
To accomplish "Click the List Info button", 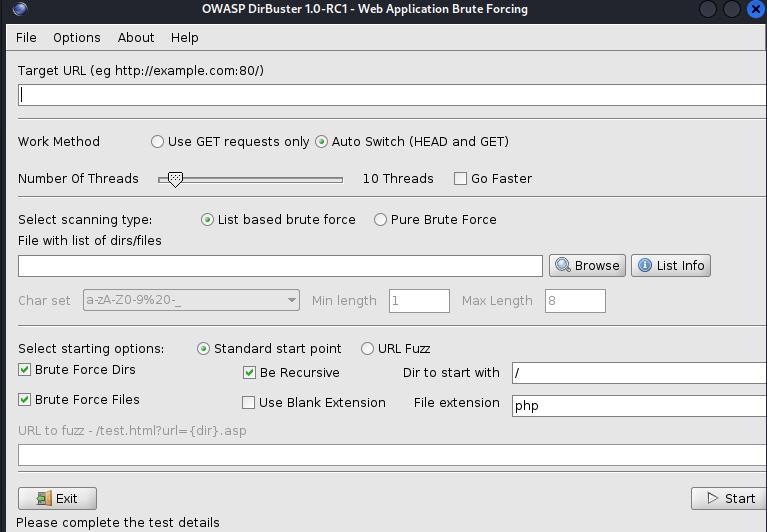I will coord(671,266).
